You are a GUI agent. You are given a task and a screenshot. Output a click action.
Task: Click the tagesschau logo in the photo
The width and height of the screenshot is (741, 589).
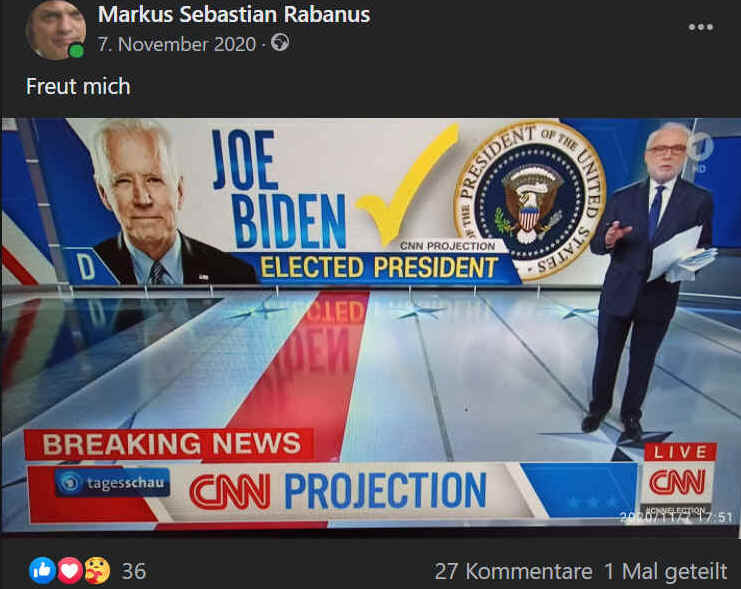click(x=112, y=483)
